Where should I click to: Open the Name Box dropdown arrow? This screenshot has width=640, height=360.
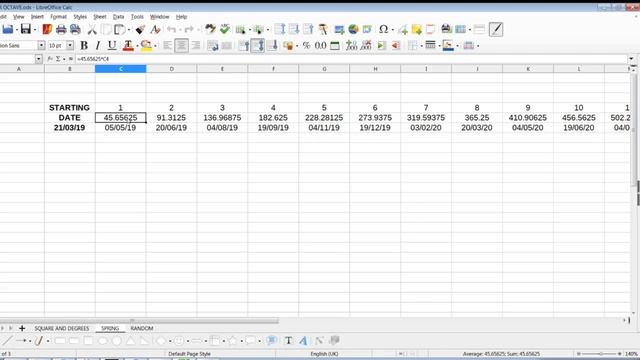point(38,59)
